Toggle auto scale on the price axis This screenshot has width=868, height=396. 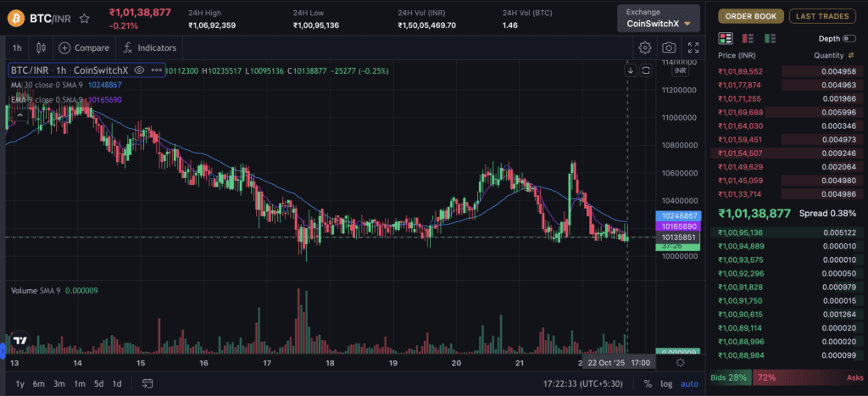click(x=689, y=384)
